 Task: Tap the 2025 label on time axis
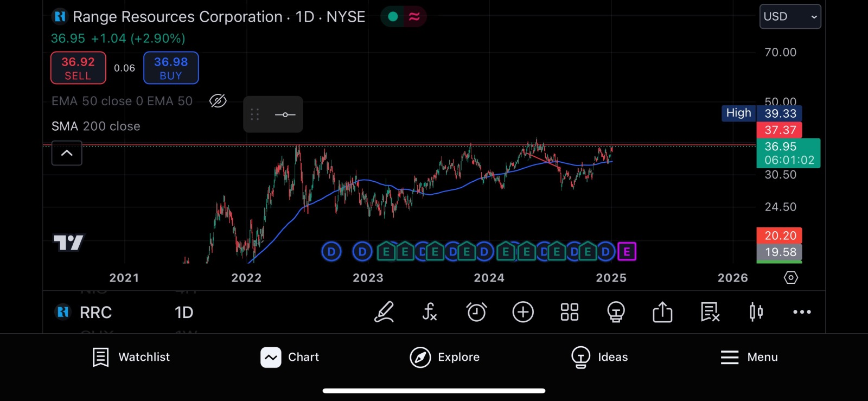611,278
